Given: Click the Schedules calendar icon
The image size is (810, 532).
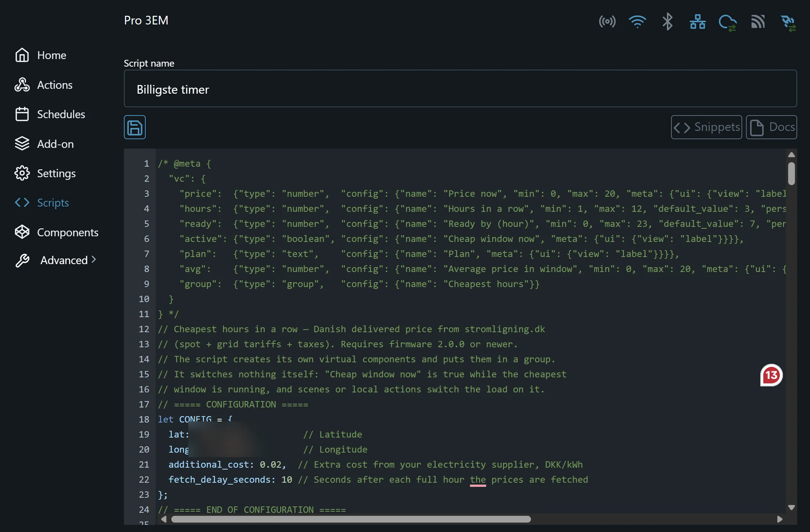Looking at the screenshot, I should point(22,114).
